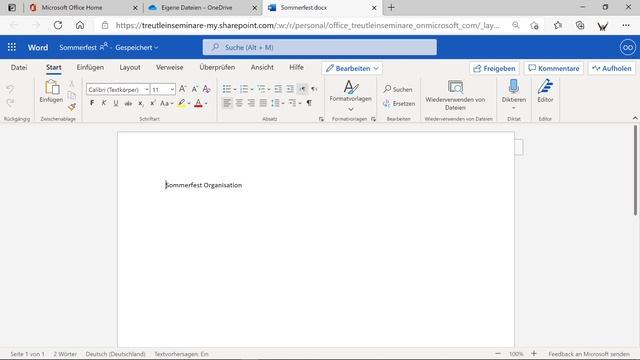Toggle paragraph marks display
The height and width of the screenshot is (360, 640).
[x=309, y=103]
